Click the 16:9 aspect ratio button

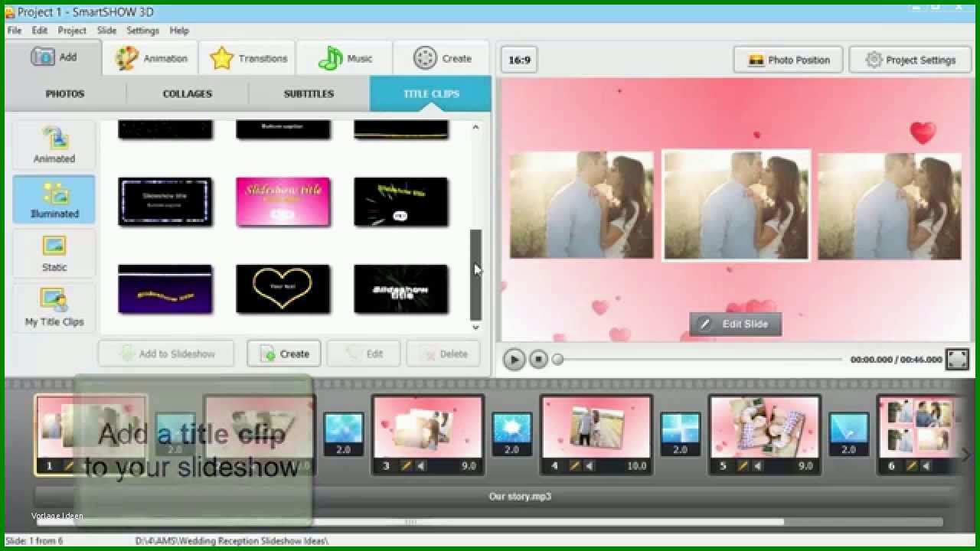(519, 60)
